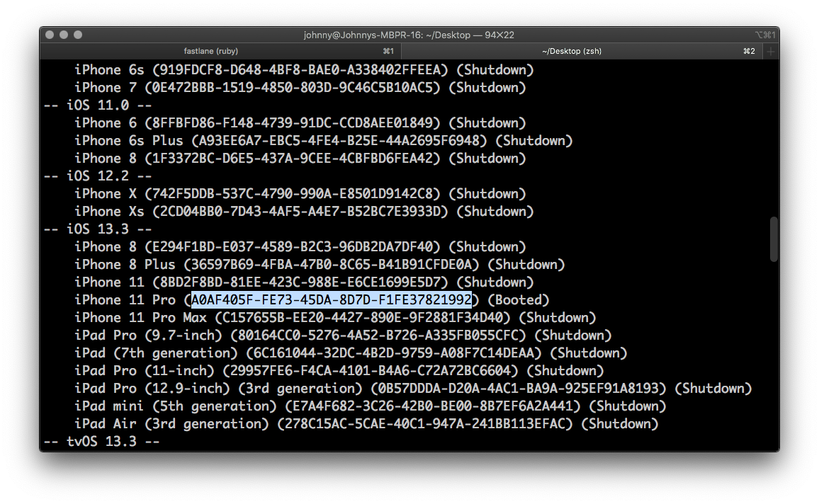Click the iPad Pro (11-inch) line
The height and width of the screenshot is (504, 819).
(x=339, y=371)
